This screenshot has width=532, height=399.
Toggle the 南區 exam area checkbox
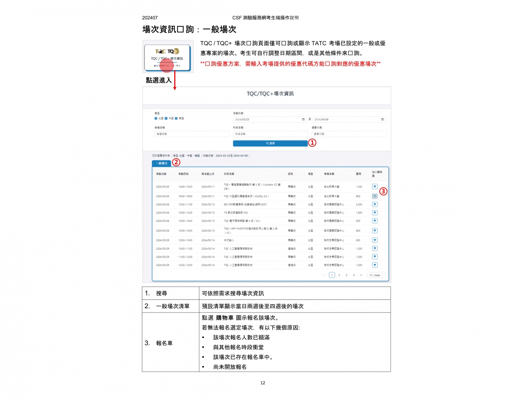177,118
